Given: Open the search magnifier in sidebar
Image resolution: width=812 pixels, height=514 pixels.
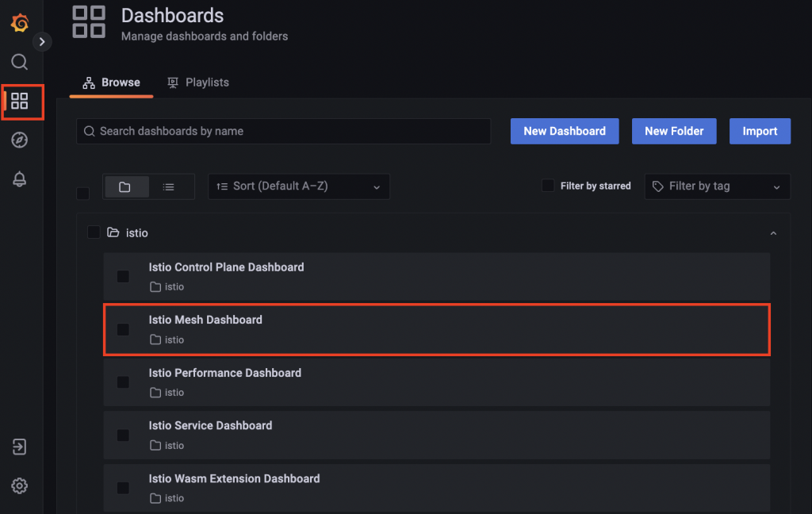Looking at the screenshot, I should (x=20, y=62).
